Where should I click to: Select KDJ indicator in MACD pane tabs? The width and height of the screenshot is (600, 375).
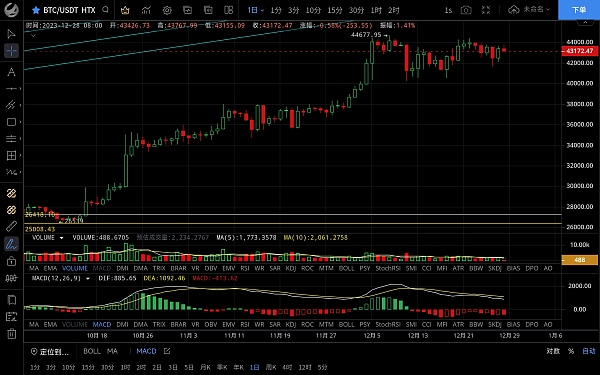coord(291,324)
